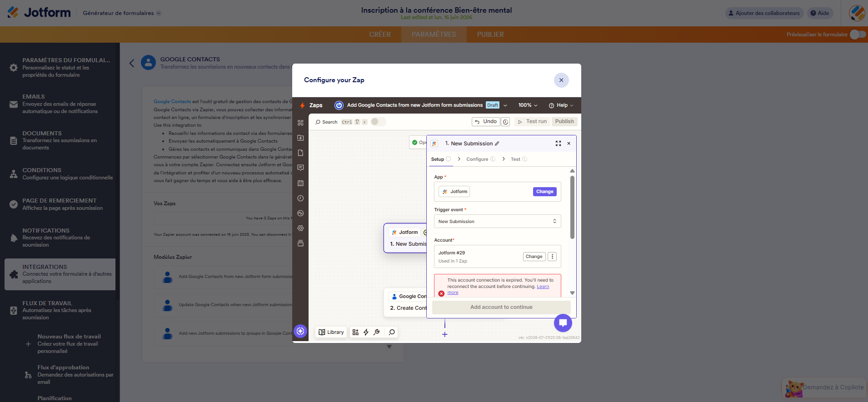Open Flux de travail in sidebar
The width and height of the screenshot is (868, 402).
(60, 310)
